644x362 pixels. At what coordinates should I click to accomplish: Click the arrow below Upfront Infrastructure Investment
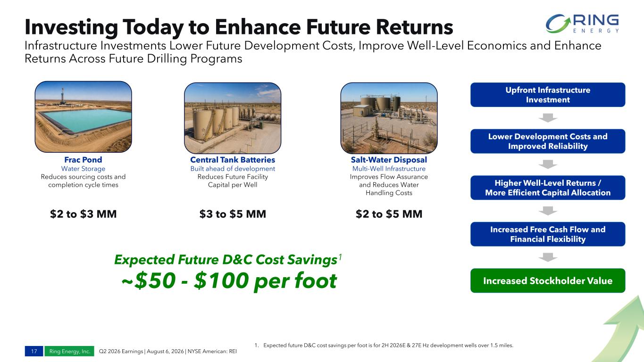point(548,118)
